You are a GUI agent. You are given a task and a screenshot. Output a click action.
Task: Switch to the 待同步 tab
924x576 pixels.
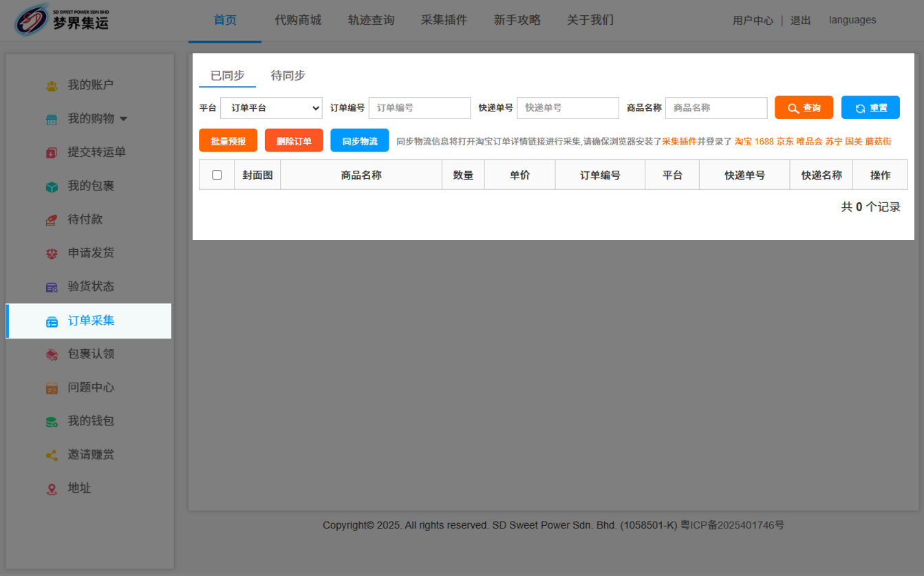point(288,76)
